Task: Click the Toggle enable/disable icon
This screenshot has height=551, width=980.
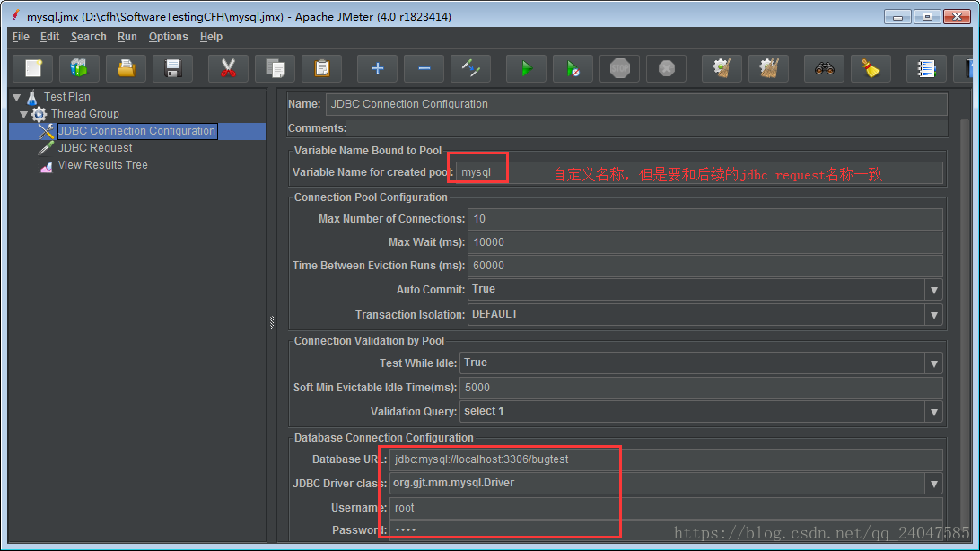Action: tap(470, 68)
